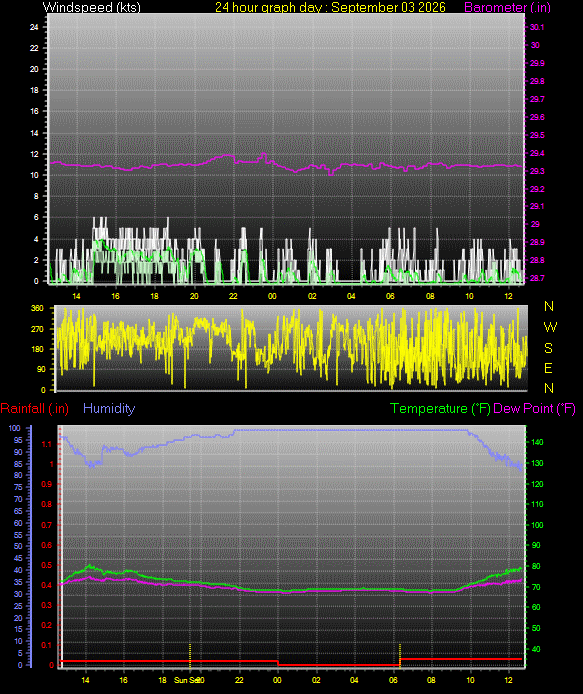Click the 'Sun Set' marker label on the bottom axis
583x694 pixels.
(186, 680)
